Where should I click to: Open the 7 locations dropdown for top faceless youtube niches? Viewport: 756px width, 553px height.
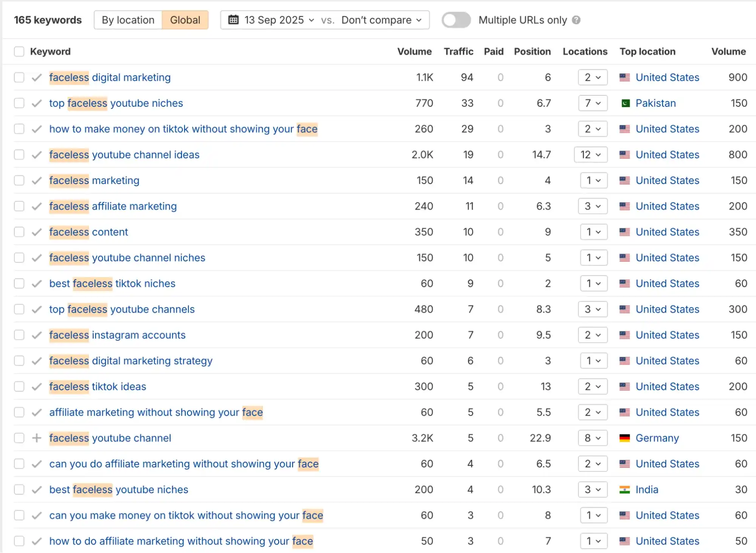click(592, 103)
